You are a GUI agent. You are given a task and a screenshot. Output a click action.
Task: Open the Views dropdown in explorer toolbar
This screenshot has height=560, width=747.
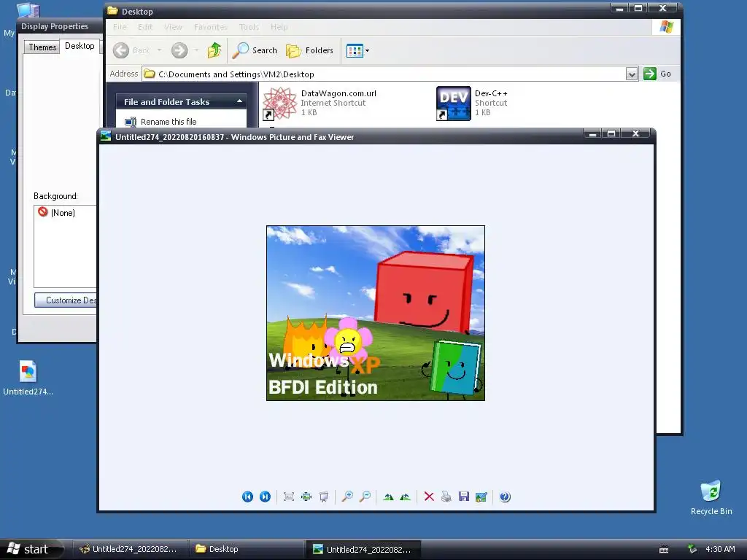(x=357, y=50)
